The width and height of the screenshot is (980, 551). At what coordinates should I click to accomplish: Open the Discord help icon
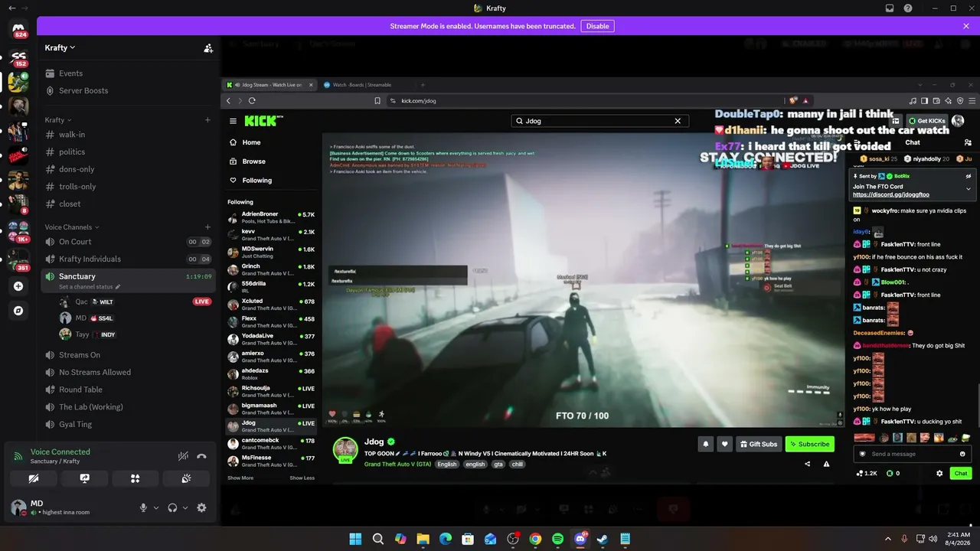click(x=908, y=8)
